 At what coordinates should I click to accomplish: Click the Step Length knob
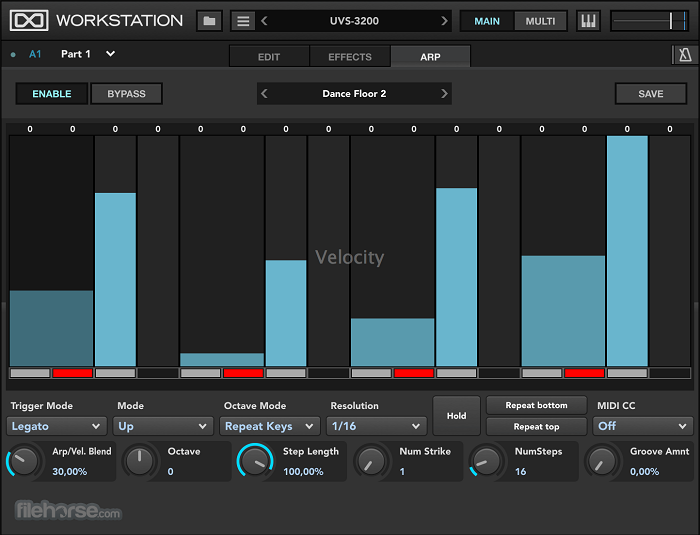tap(255, 461)
